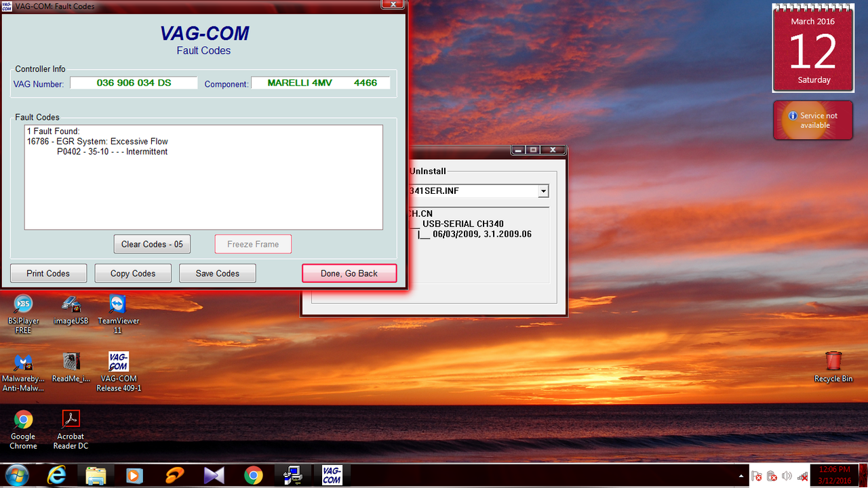The height and width of the screenshot is (488, 868).
Task: Open the purple bow-tie app in taskbar
Action: pyautogui.click(x=214, y=476)
